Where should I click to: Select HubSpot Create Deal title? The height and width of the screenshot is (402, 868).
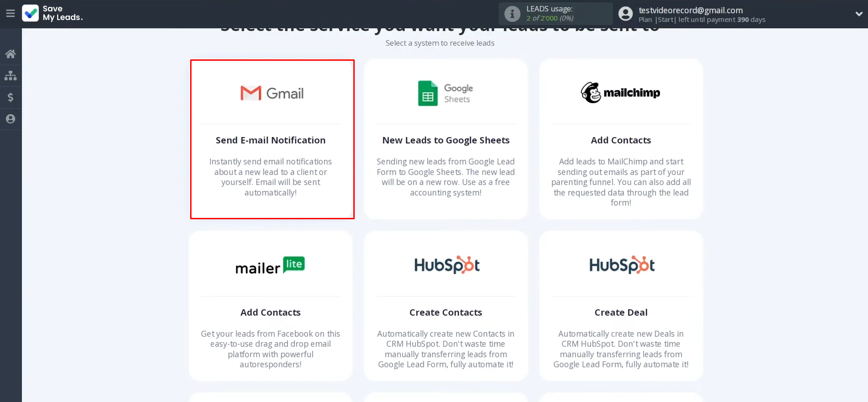pos(621,312)
